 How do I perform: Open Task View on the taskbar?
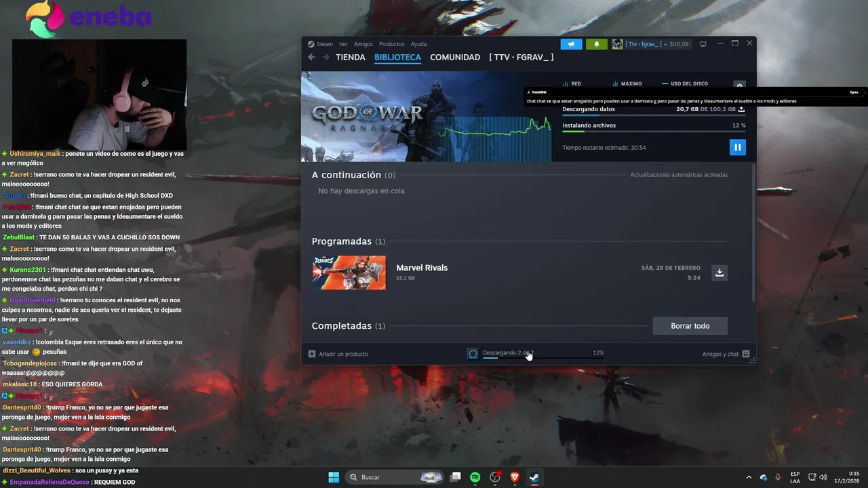coord(456,477)
